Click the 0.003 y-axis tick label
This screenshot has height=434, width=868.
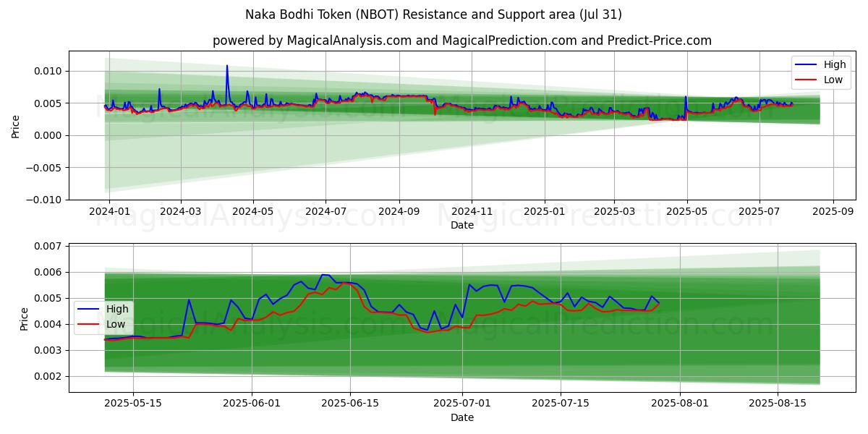tap(50, 350)
